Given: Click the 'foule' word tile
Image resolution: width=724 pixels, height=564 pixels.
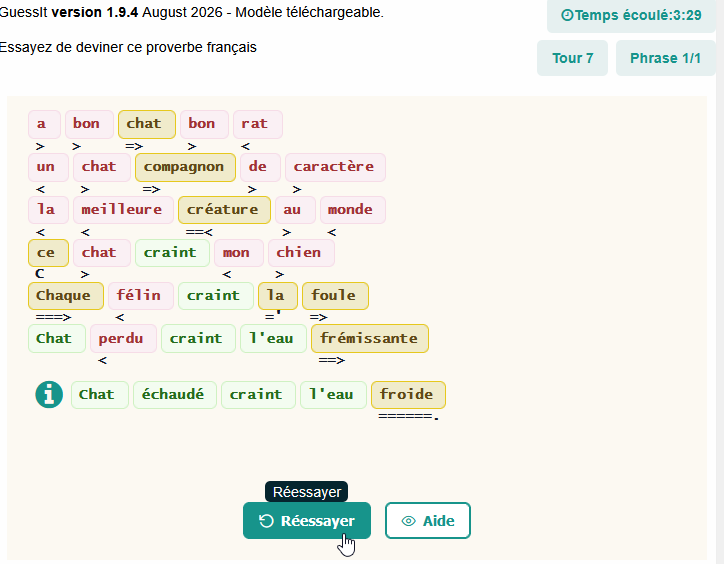Looking at the screenshot, I should tap(335, 296).
